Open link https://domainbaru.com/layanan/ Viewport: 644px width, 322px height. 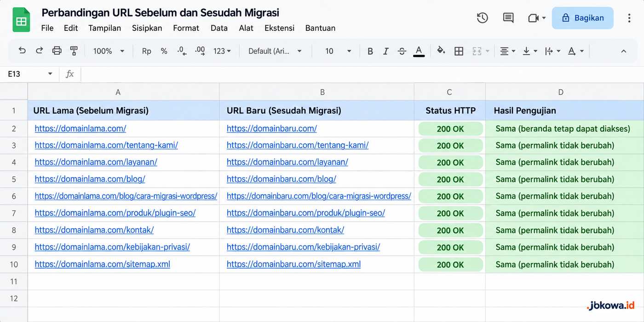click(x=287, y=162)
